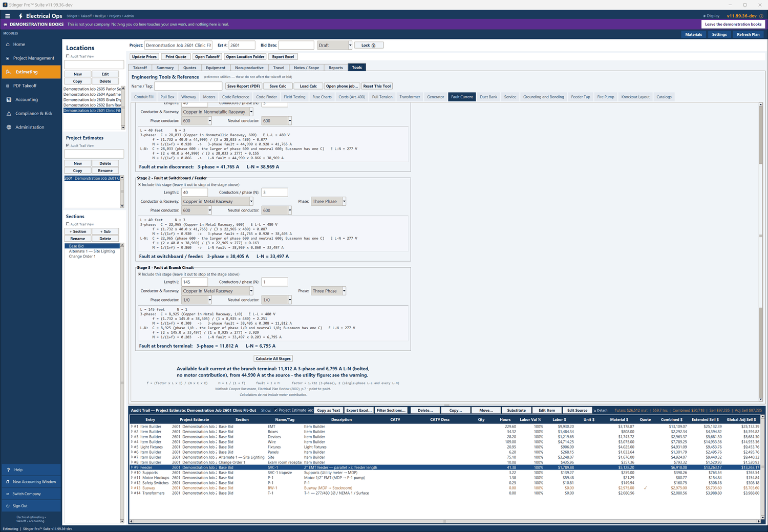Click the Sign Out icon
768x532 pixels.
(8, 506)
